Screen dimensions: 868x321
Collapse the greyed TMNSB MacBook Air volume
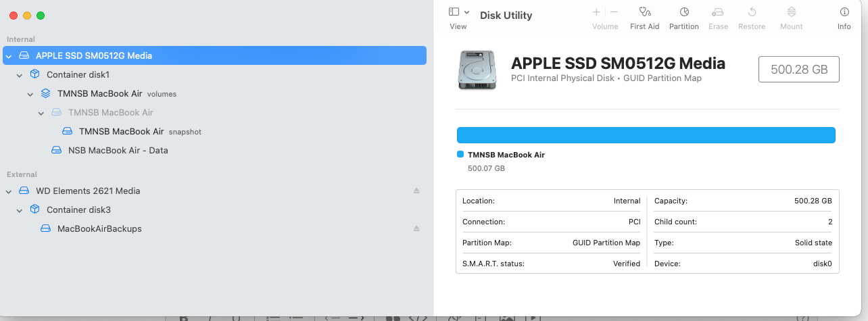[x=41, y=113]
